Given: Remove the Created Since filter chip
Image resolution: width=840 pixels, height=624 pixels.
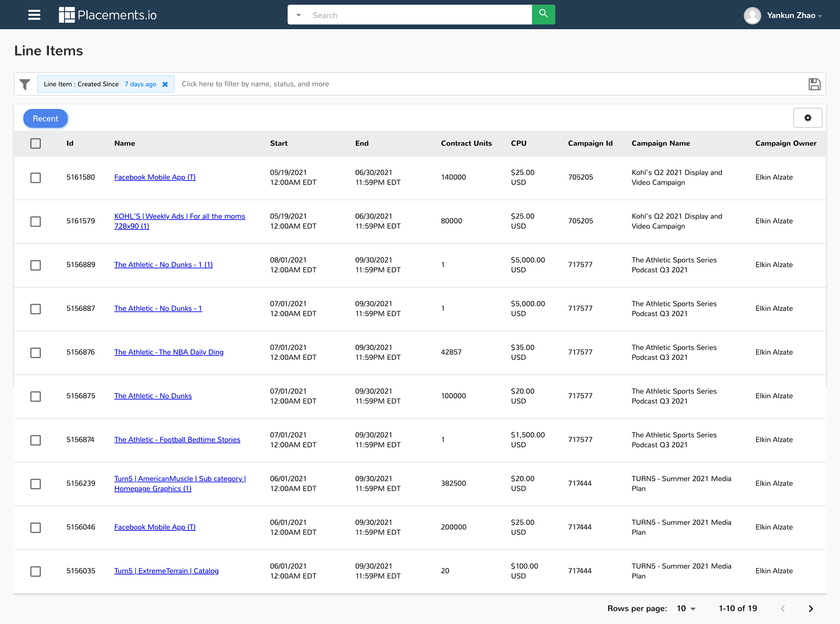Looking at the screenshot, I should tap(165, 84).
